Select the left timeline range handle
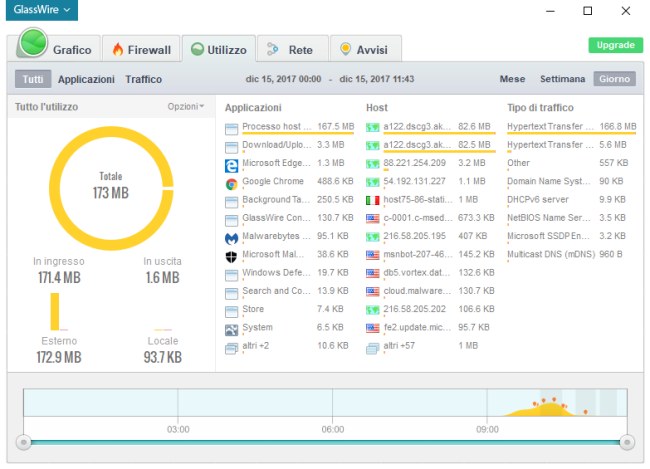Viewport: 650px width, 469px height. (x=24, y=442)
